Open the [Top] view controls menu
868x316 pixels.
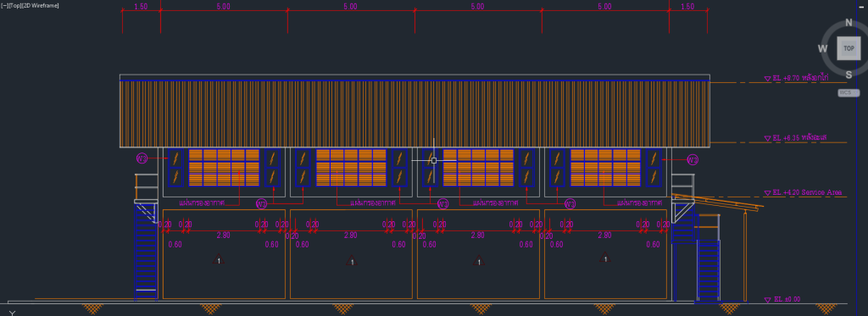point(14,5)
